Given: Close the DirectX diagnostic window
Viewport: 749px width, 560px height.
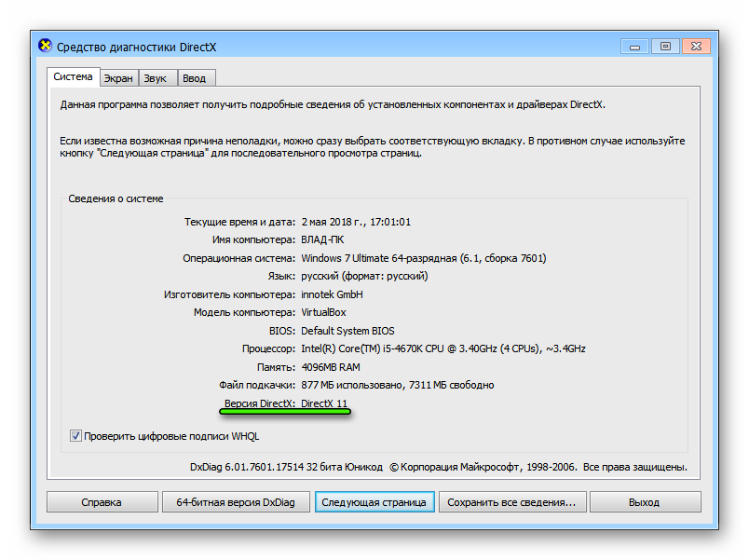Looking at the screenshot, I should (697, 47).
